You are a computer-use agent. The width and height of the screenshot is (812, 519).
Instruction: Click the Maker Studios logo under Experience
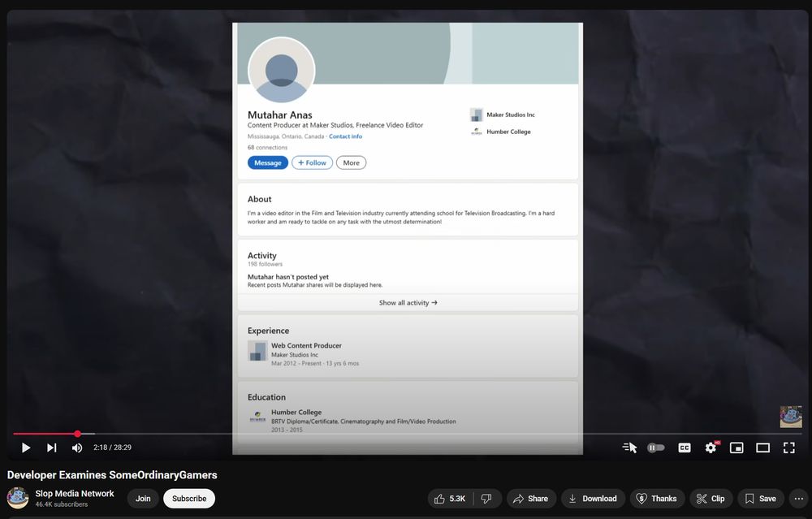pyautogui.click(x=257, y=351)
